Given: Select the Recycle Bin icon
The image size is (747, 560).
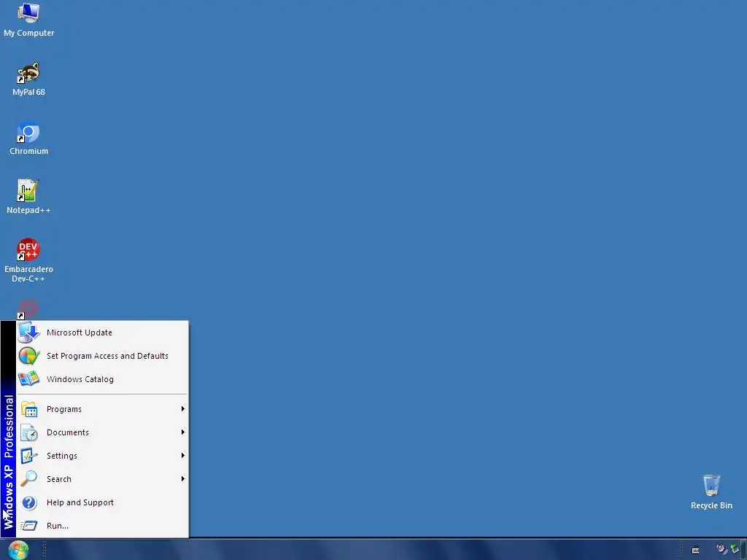Looking at the screenshot, I should 711,492.
